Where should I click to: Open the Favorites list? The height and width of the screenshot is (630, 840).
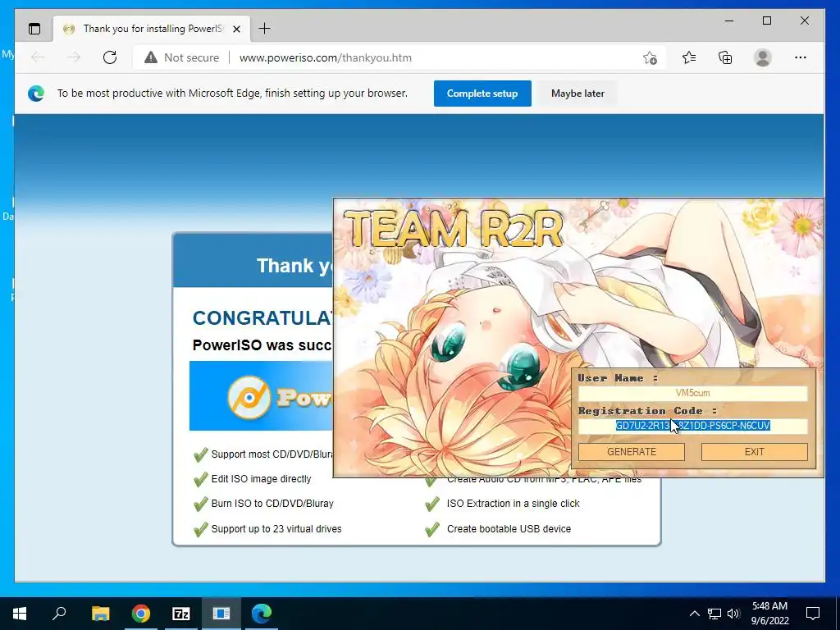coord(689,57)
